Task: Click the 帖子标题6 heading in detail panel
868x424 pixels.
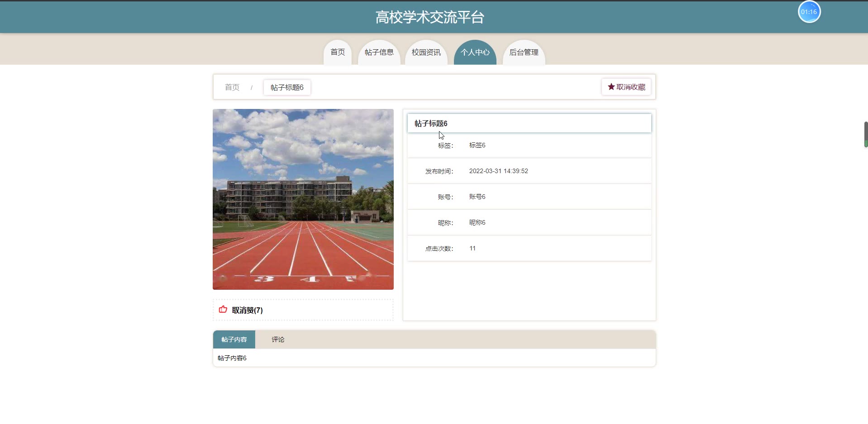Action: click(431, 123)
